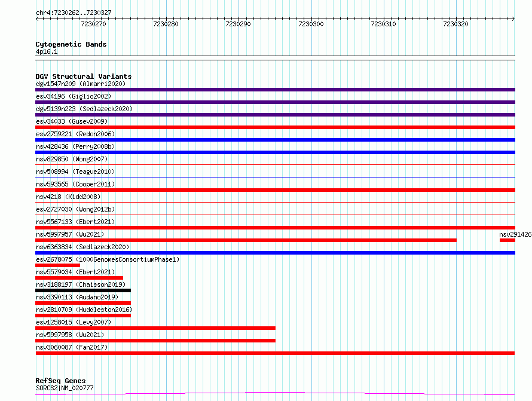This screenshot has height=401, width=532.
Task: Click the nsv5567133 (Ebert2021) label
Action: [x=75, y=222]
